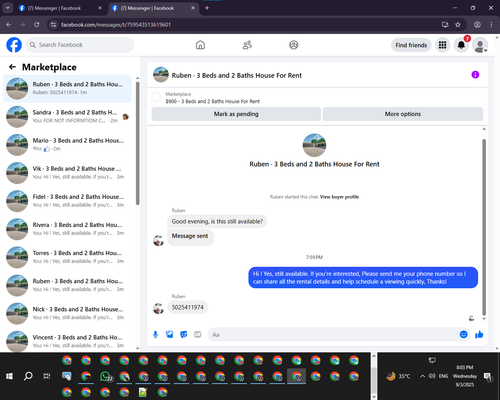This screenshot has width=500, height=400.
Task: Select the top Ruben conversation with phone number
Action: 67,89
